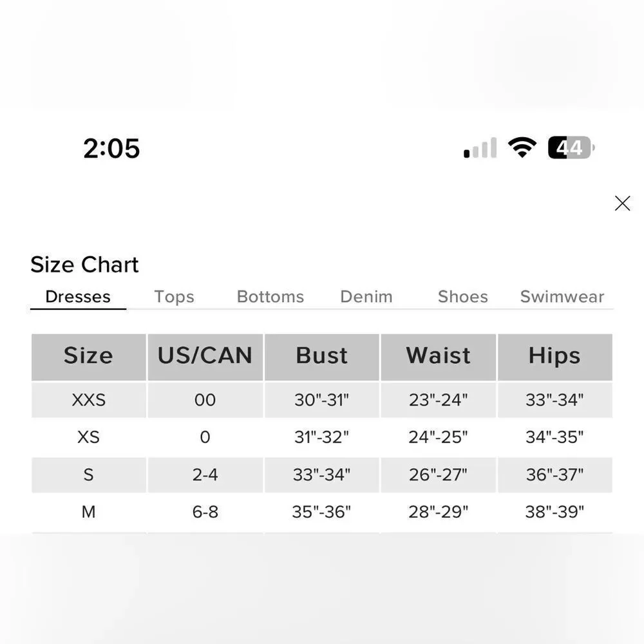Tap the 2:05 clock in status bar
The width and height of the screenshot is (644, 644).
[111, 149]
